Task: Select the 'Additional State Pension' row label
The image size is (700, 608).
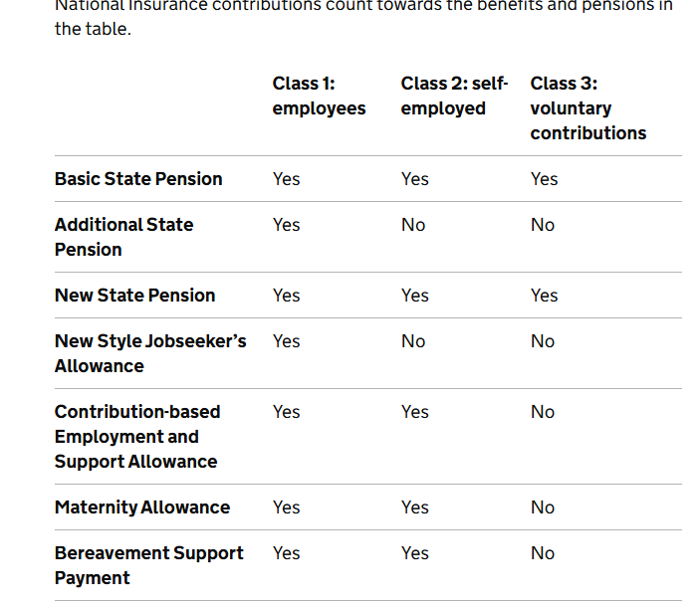Action: click(123, 237)
